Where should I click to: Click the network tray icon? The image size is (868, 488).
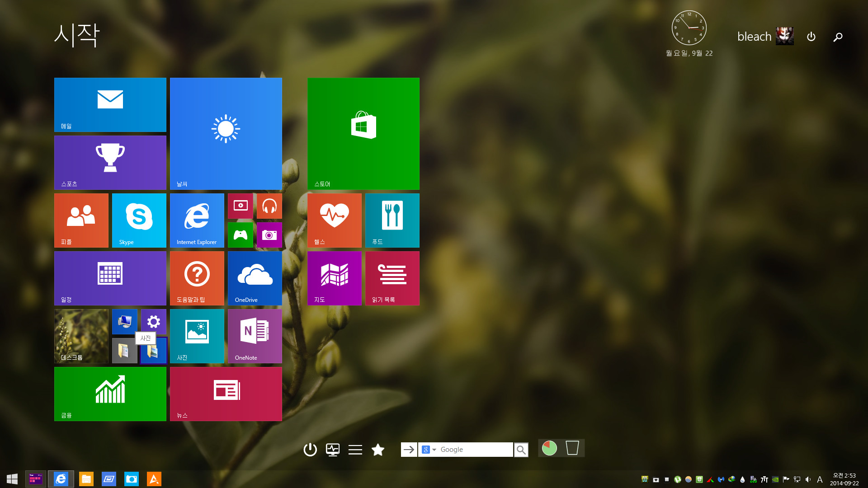click(x=797, y=479)
